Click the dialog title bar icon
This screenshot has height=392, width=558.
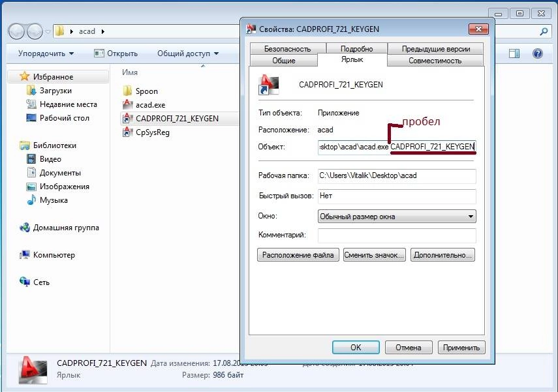pos(251,29)
